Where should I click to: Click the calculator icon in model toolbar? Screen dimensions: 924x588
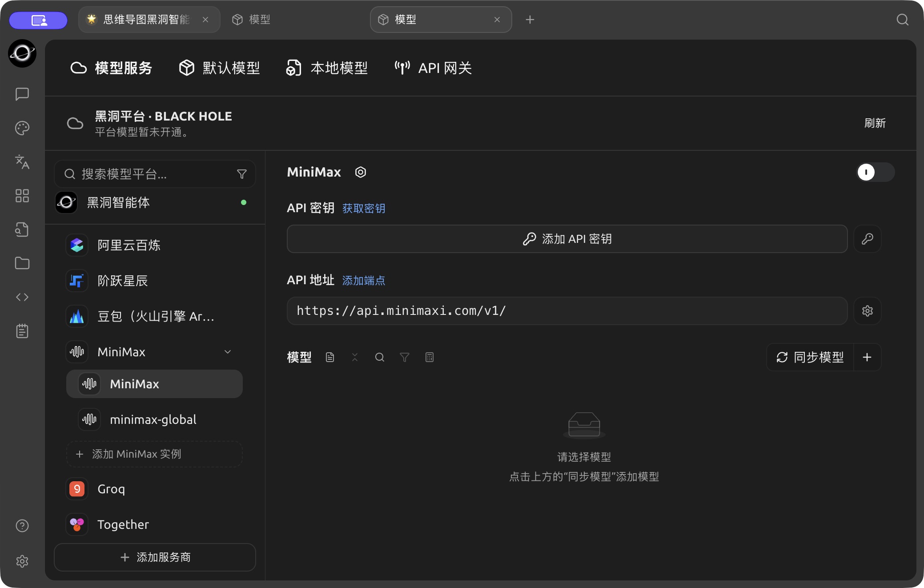(430, 357)
